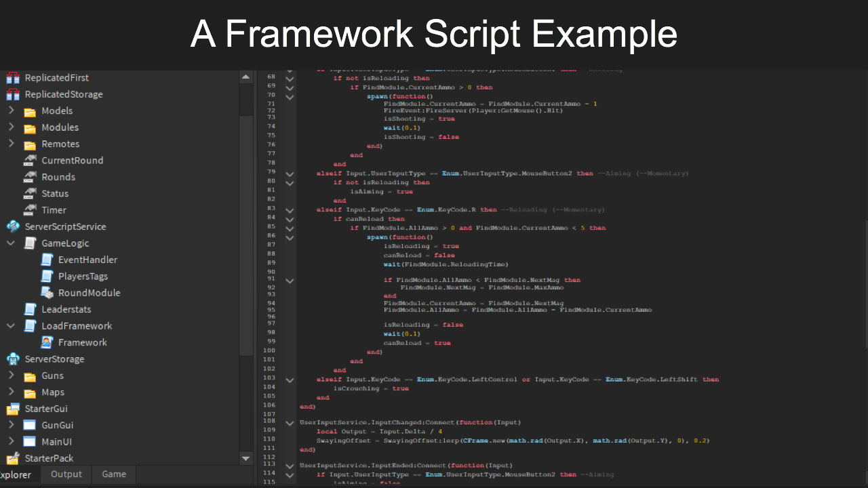This screenshot has width=868, height=488.
Task: Select the Framework local script icon
Action: click(x=47, y=342)
